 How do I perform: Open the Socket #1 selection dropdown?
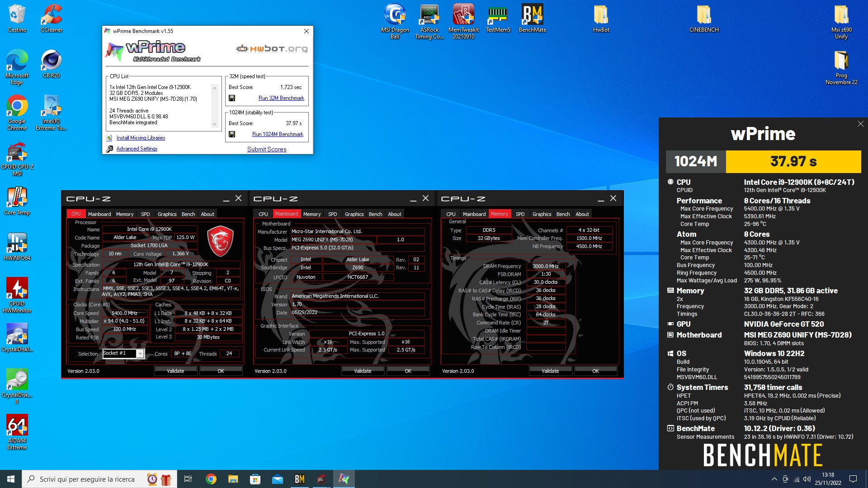pyautogui.click(x=123, y=353)
